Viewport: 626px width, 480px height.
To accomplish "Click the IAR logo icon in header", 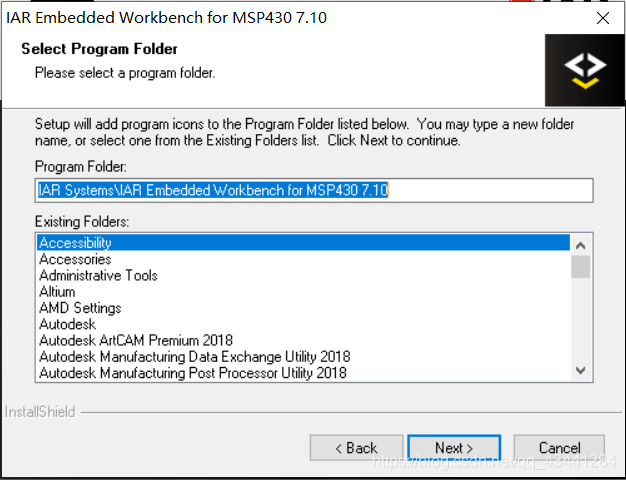I will click(x=584, y=70).
